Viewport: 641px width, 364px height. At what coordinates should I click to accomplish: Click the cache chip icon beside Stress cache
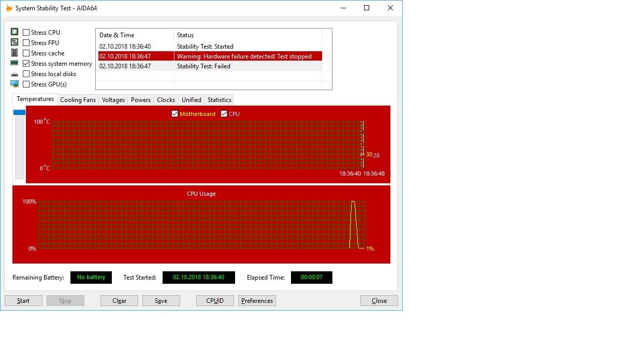pos(14,53)
